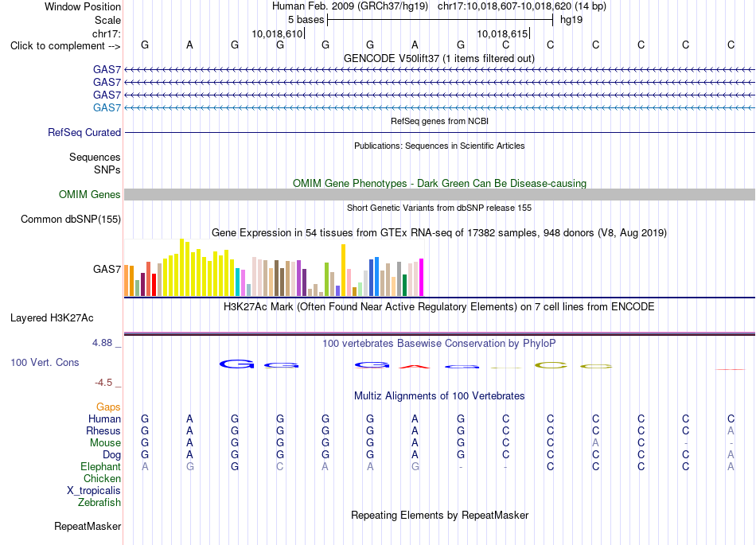Click the 'RefSeq genes from NCBI' title
This screenshot has height=545, width=756.
439,121
